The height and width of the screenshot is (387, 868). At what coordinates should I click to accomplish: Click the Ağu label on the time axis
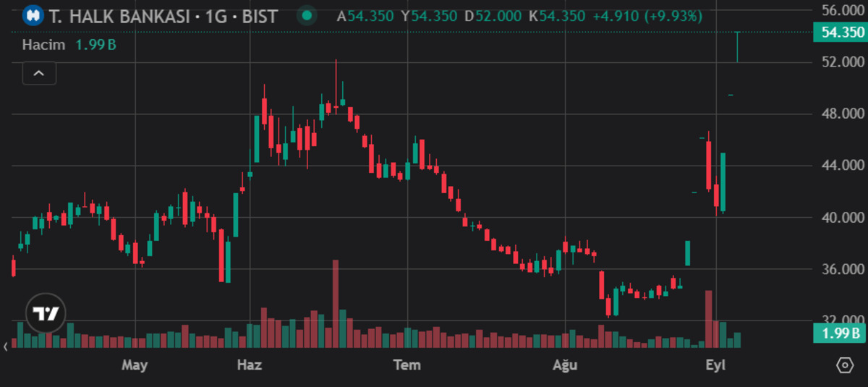565,365
